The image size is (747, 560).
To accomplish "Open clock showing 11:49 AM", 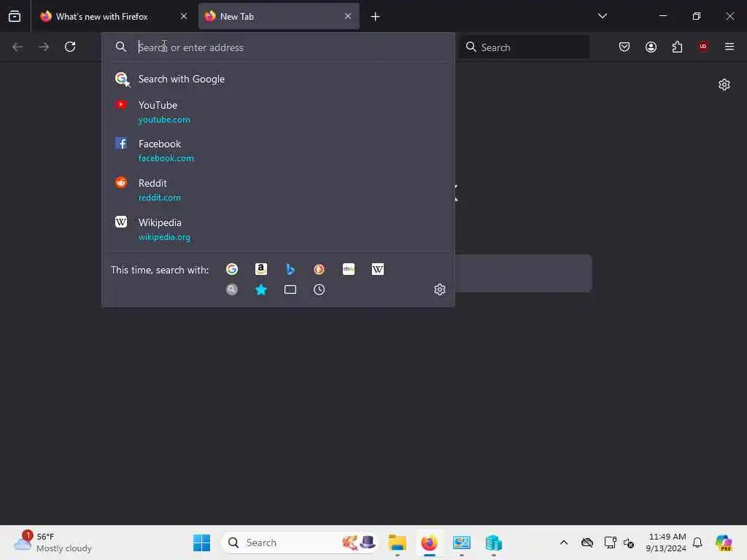I will (x=666, y=542).
